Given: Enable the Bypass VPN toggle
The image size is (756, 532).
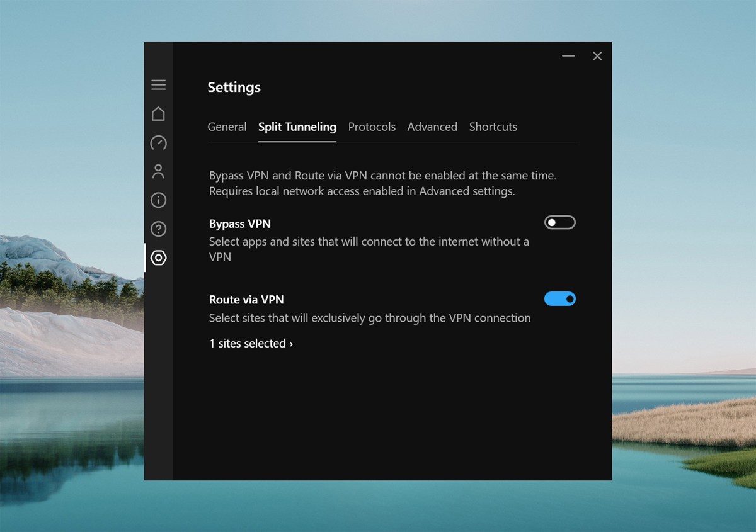Looking at the screenshot, I should [x=559, y=222].
